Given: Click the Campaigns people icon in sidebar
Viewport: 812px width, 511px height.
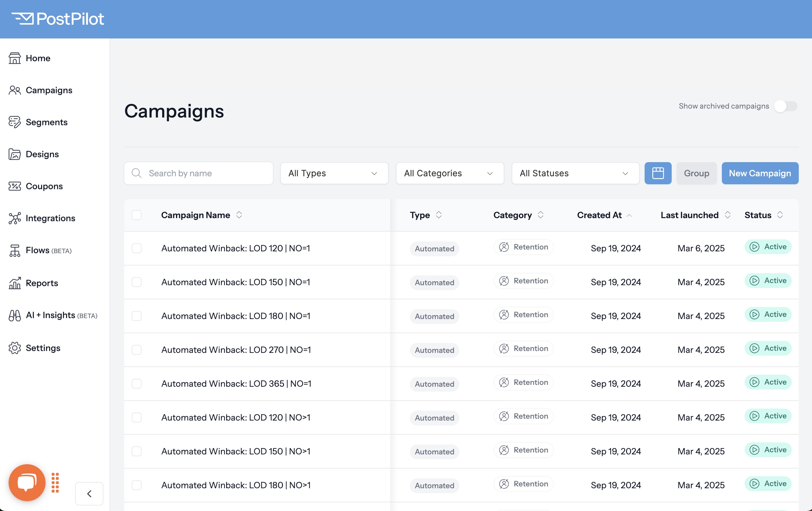Looking at the screenshot, I should click(14, 90).
